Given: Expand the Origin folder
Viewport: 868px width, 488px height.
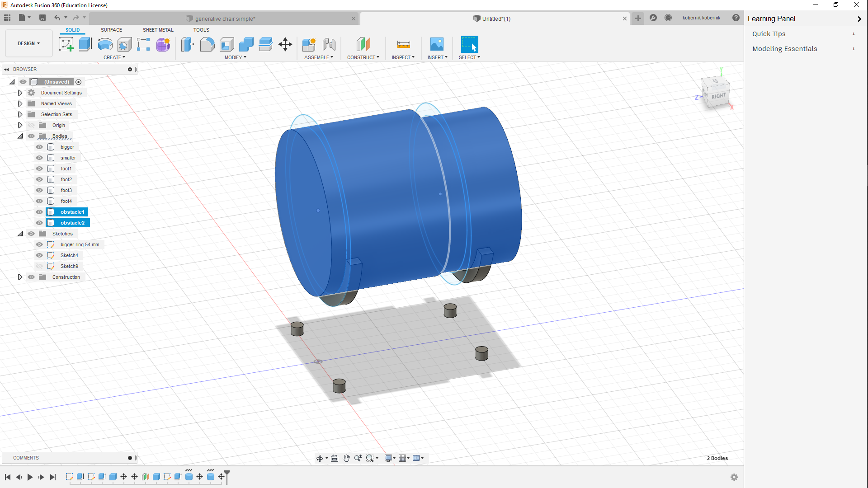Looking at the screenshot, I should click(20, 125).
